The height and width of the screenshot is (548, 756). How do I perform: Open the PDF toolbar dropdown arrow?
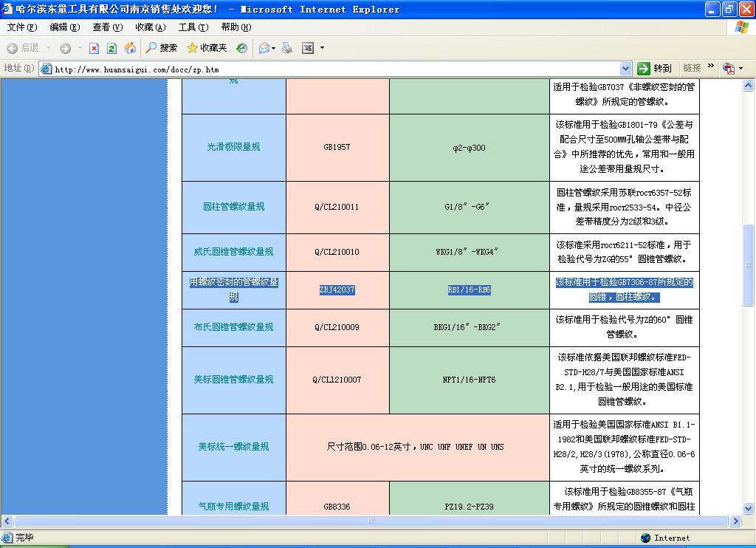[741, 69]
